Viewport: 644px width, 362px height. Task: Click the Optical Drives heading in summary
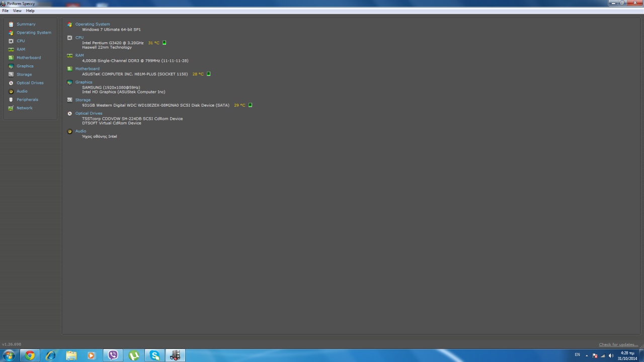(89, 113)
